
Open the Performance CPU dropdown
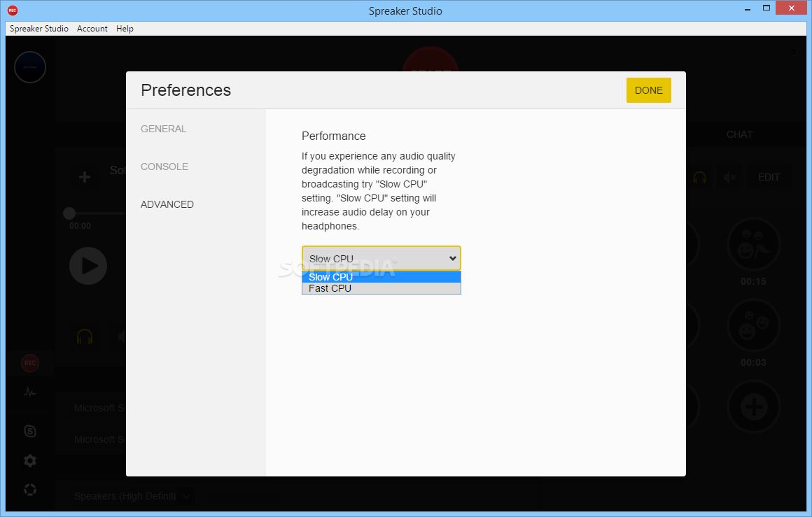click(381, 258)
